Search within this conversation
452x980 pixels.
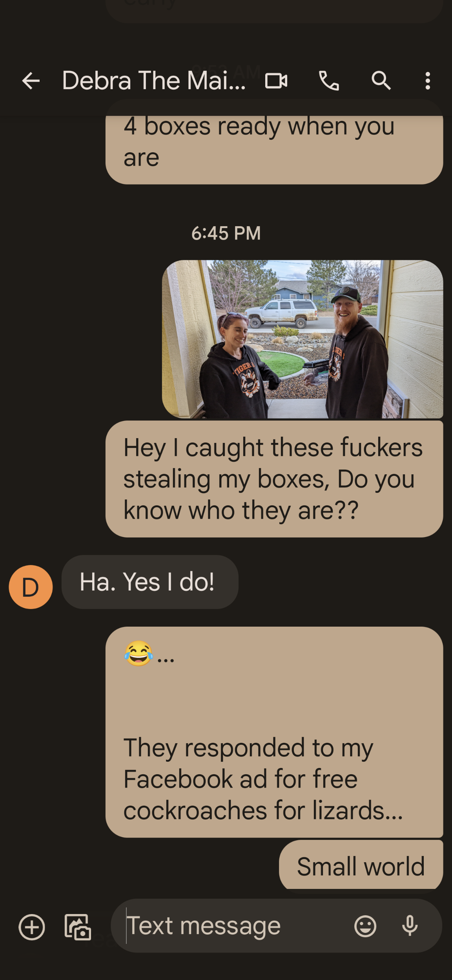[x=381, y=81]
